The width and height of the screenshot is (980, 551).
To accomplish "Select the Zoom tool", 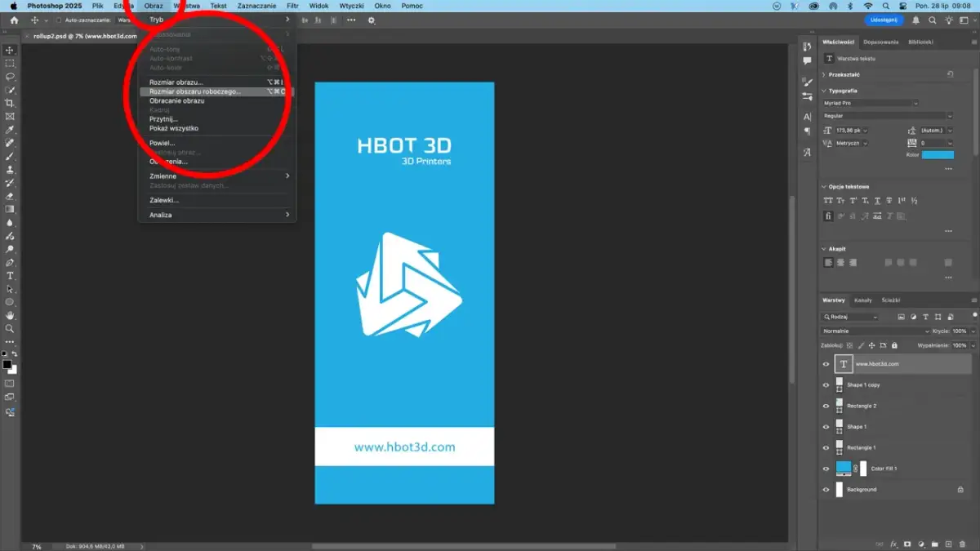I will coord(10,330).
